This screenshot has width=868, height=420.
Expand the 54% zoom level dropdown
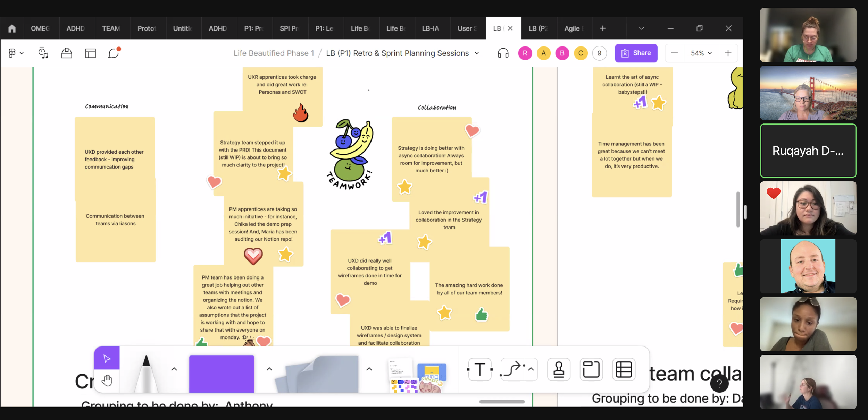click(701, 53)
